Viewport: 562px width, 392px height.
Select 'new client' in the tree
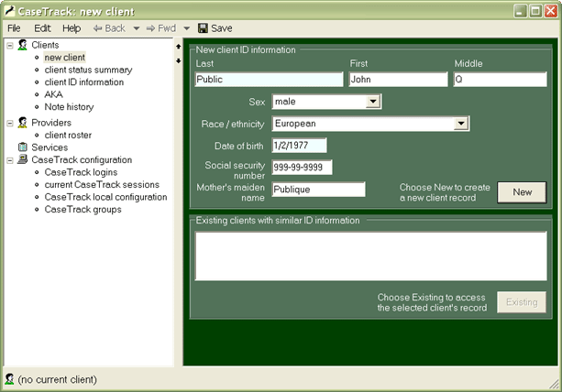64,58
